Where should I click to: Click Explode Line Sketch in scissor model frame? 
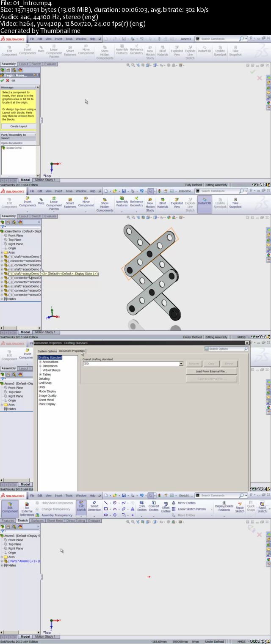tap(190, 203)
